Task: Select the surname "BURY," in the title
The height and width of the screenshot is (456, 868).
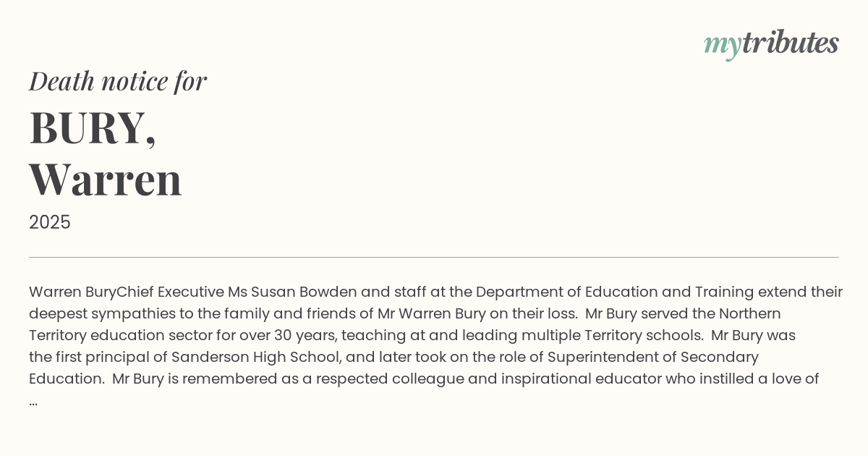Action: 93,128
